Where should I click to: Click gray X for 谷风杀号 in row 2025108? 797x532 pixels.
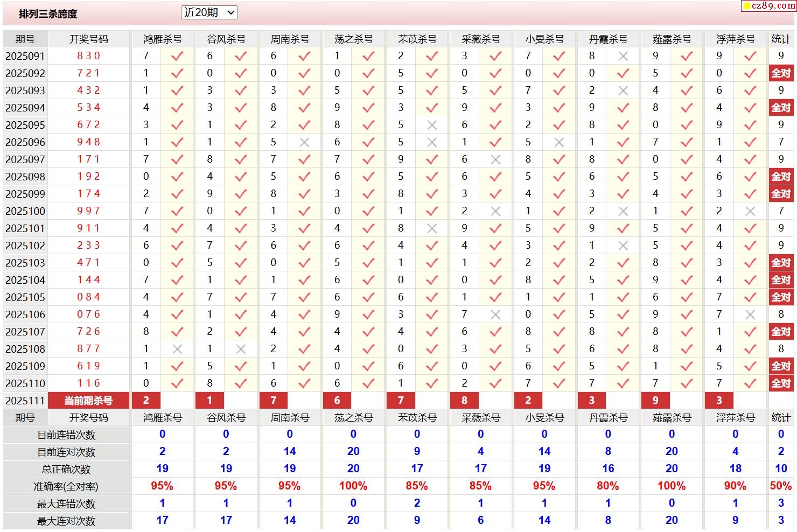point(241,349)
